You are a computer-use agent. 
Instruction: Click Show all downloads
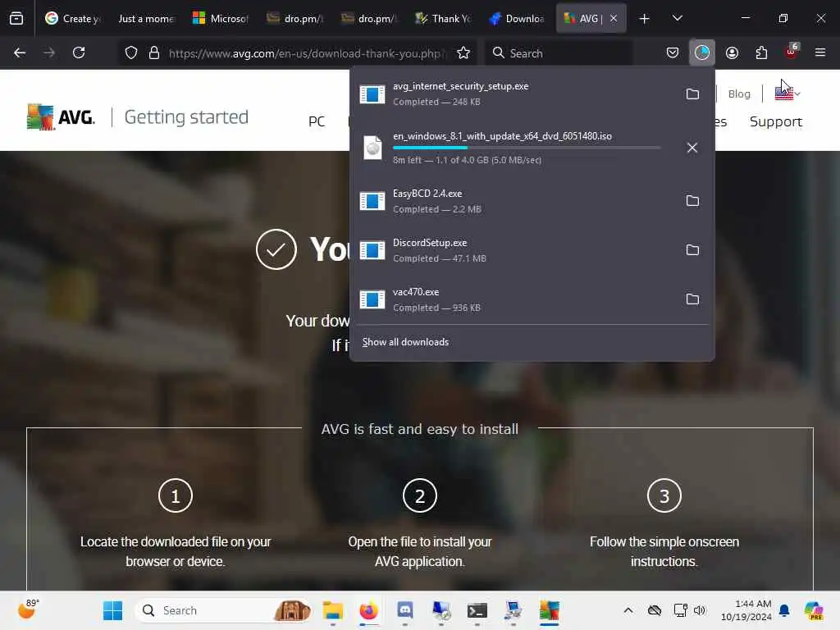405,342
